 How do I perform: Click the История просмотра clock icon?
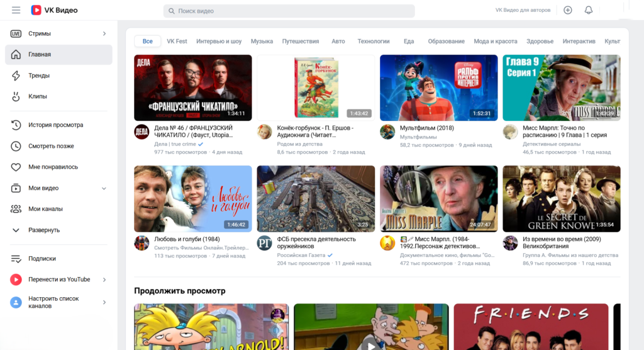[x=16, y=125]
